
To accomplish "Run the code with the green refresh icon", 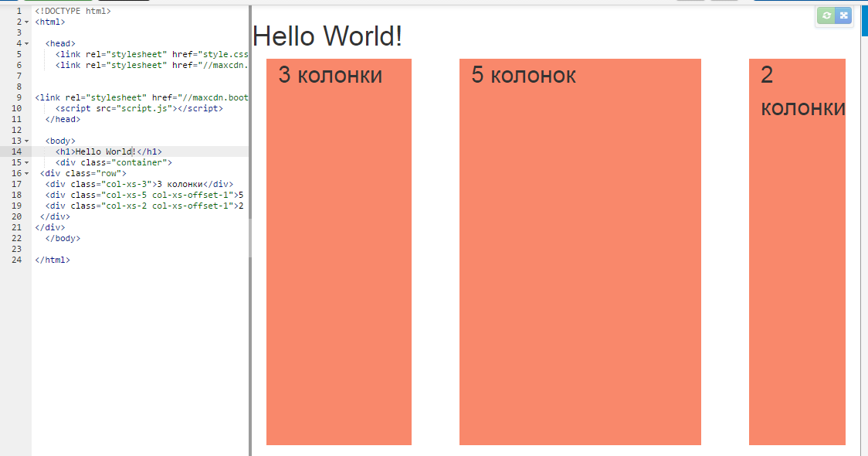I will [826, 15].
